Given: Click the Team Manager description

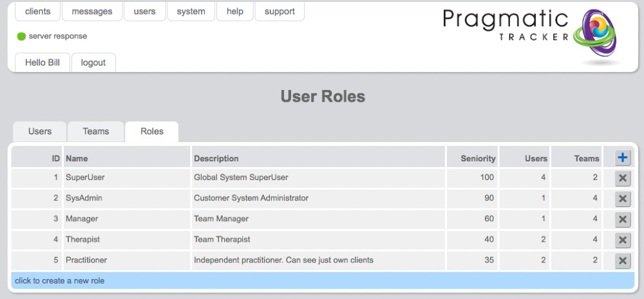Looking at the screenshot, I should click(x=221, y=219).
